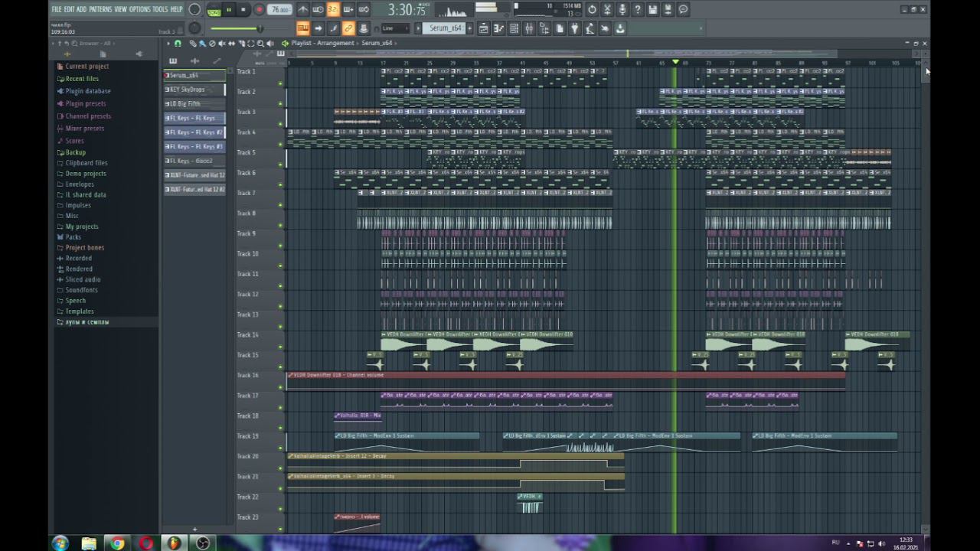
Task: Open the OPTIONS menu
Action: 139,9
